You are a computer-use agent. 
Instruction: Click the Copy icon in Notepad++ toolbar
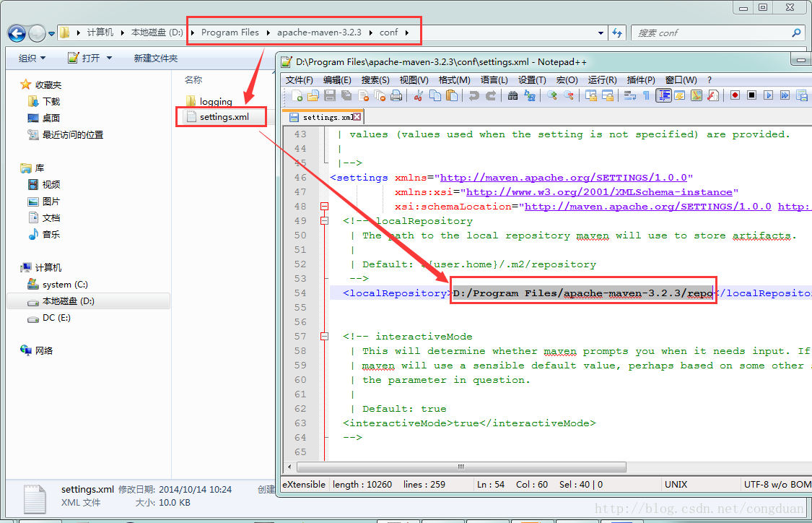click(435, 95)
